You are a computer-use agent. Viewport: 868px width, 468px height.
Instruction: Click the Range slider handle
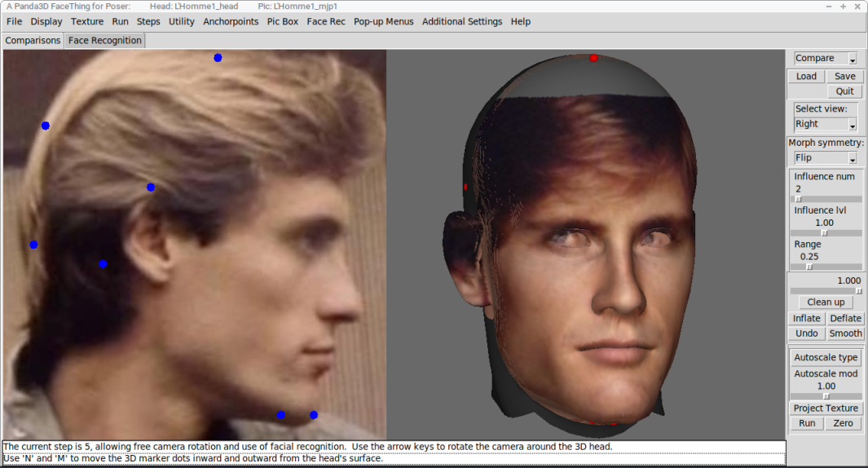pos(809,267)
